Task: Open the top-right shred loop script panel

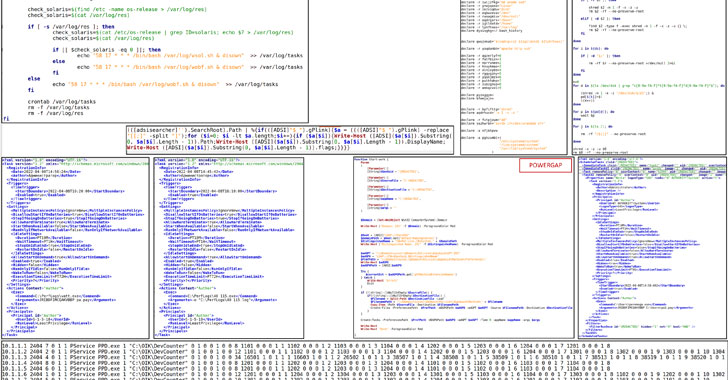Action: tap(649, 77)
